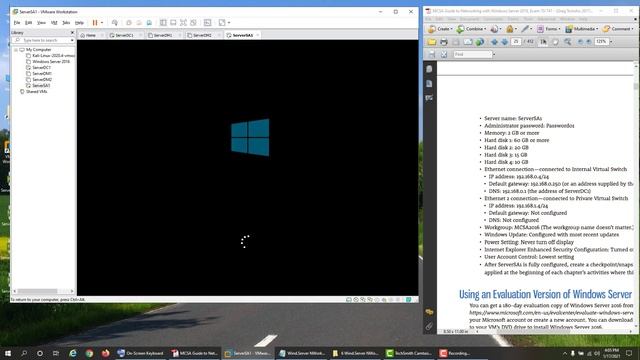The height and width of the screenshot is (360, 640).
Task: Close the ServerSA1 tab with its X
Action: (258, 36)
